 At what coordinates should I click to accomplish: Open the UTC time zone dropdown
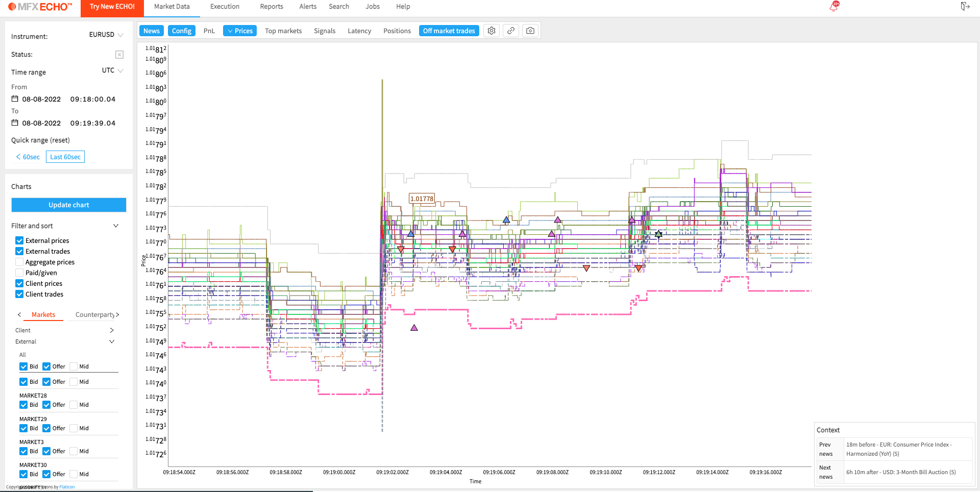click(x=112, y=70)
